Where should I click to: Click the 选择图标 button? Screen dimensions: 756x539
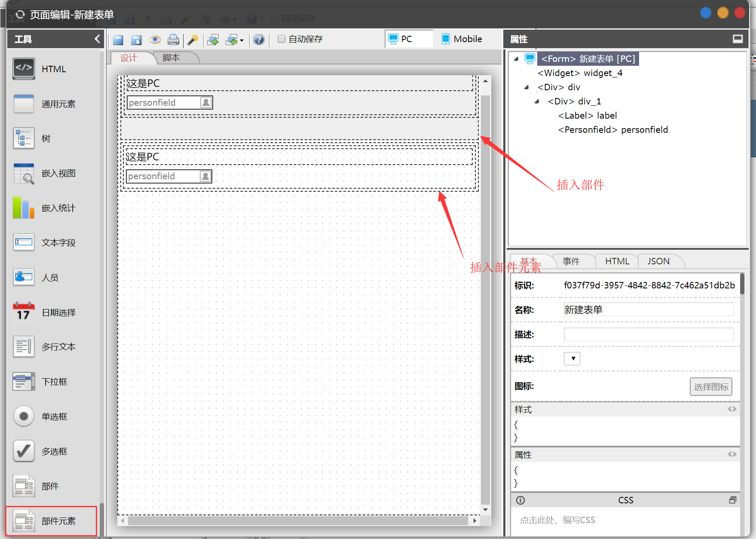[x=711, y=387]
